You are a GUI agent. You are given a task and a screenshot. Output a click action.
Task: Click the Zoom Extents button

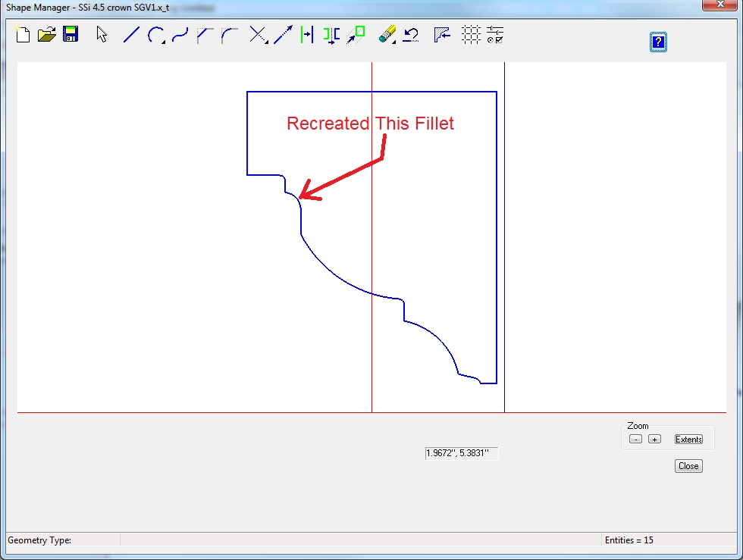(x=688, y=440)
